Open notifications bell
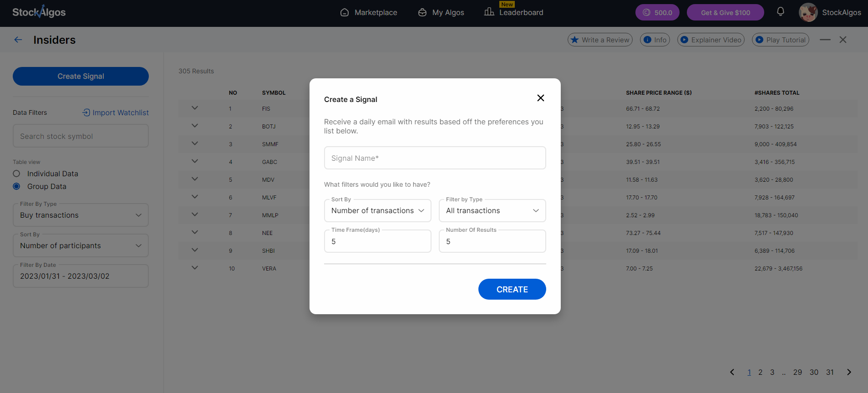Image resolution: width=868 pixels, height=393 pixels. (781, 12)
